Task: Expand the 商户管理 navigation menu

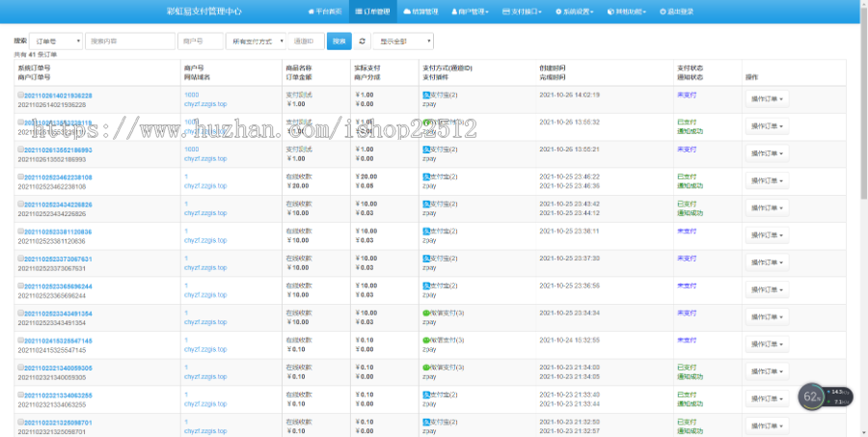Action: [470, 12]
